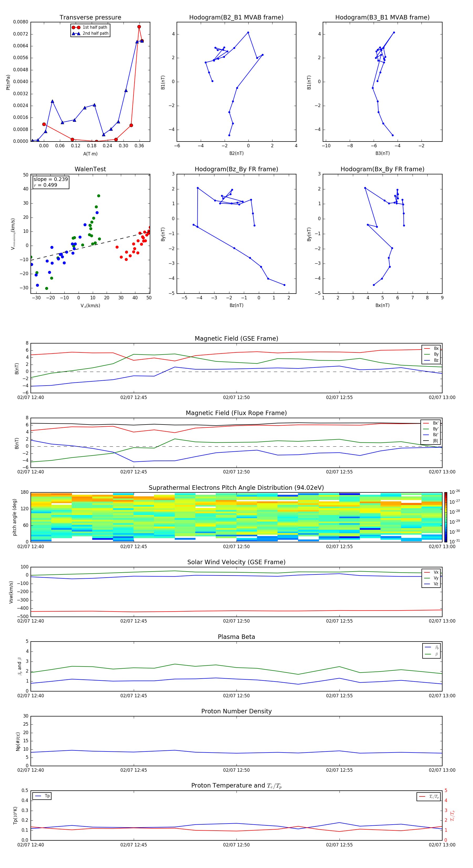473x868 pixels.
Task: Click the 'slope = 0.239' annotation
Action: 50,179
